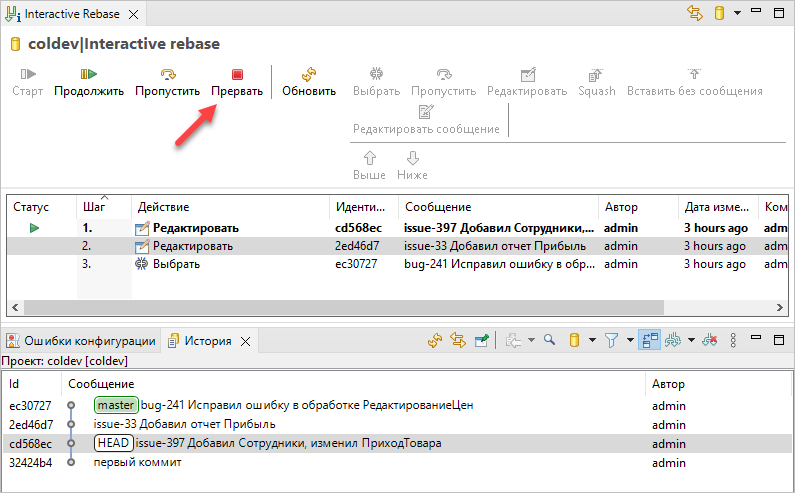Select the История tab
795x493 pixels.
point(207,340)
